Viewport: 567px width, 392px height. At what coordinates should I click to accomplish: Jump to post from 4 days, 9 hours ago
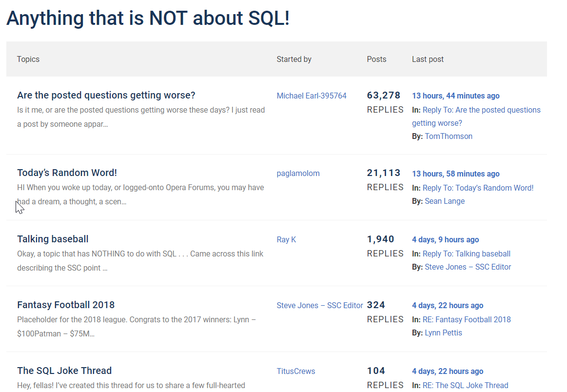[445, 239]
